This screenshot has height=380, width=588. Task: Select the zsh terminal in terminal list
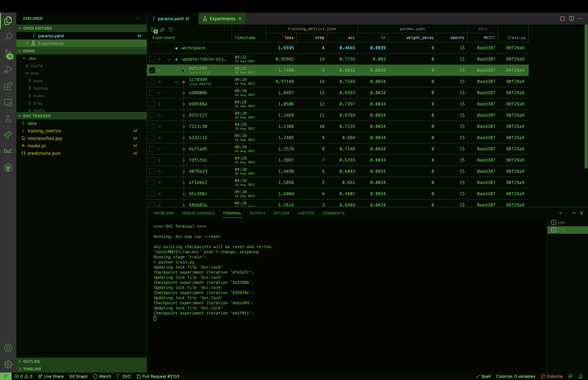pos(561,222)
